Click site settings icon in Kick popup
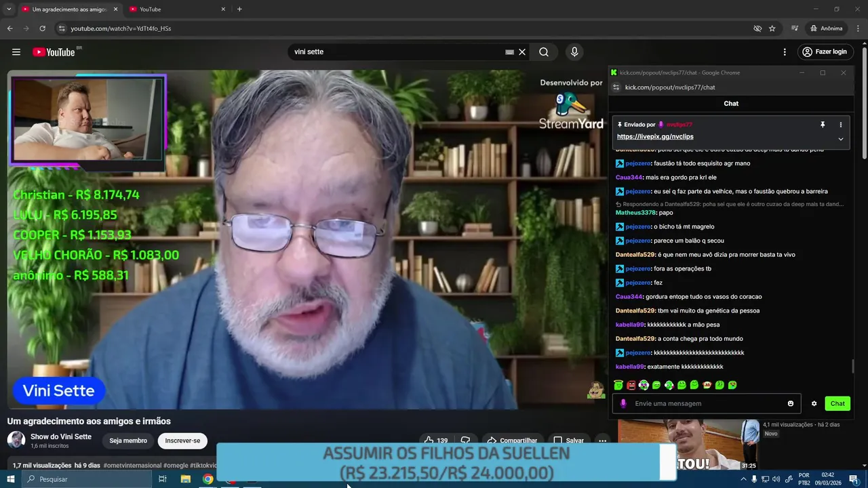Image resolution: width=868 pixels, height=488 pixels. 616,87
